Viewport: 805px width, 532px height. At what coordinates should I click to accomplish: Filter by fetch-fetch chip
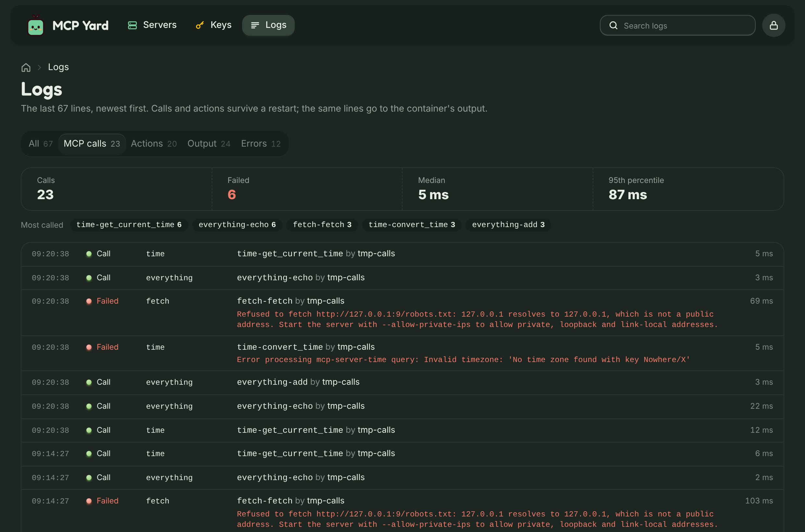[x=322, y=225]
